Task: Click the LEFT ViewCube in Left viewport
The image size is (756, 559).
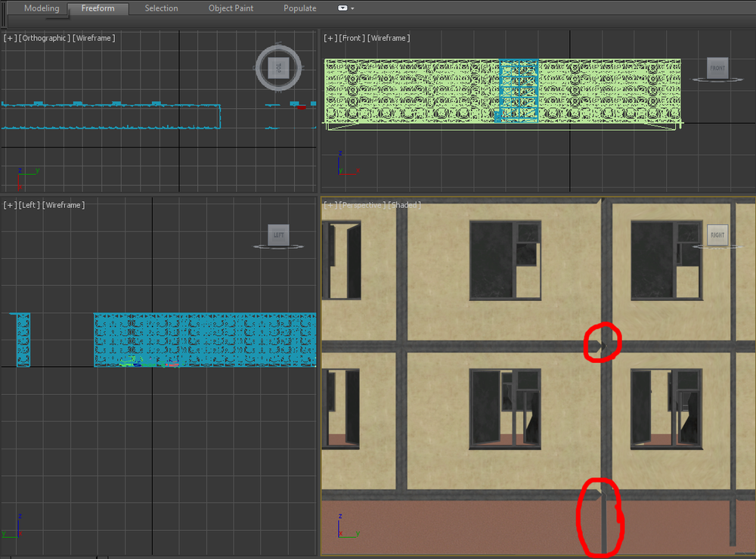Action: click(279, 235)
